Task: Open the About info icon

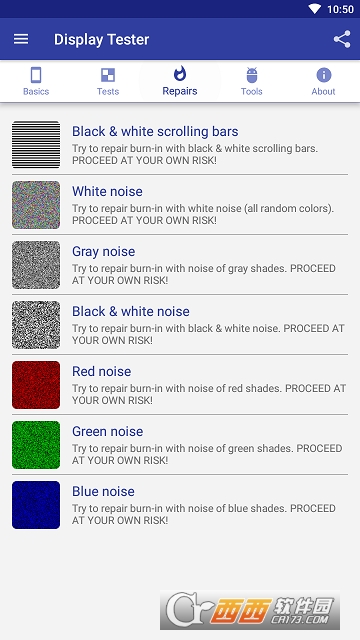Action: click(x=323, y=75)
